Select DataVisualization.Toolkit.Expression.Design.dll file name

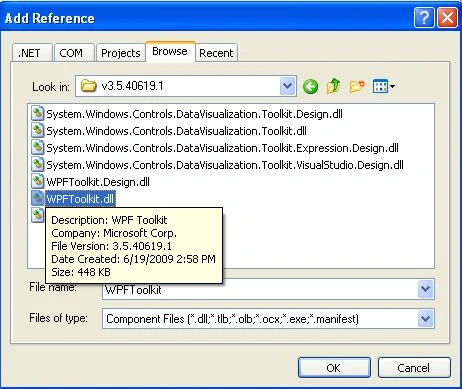222,148
